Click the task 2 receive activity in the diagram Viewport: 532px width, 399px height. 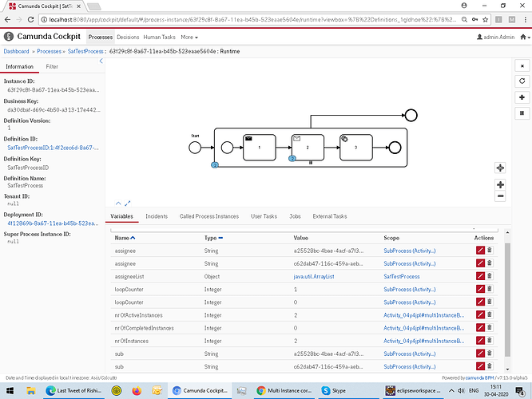[308, 148]
